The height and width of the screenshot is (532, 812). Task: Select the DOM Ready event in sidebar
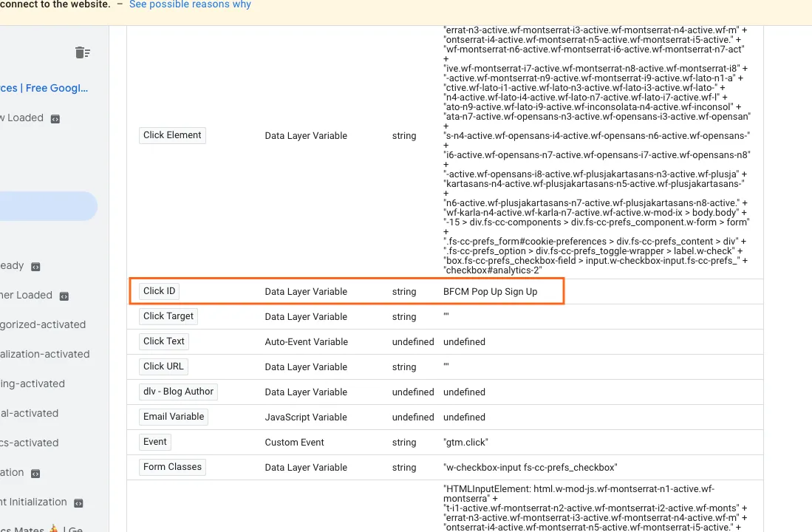tap(12, 266)
